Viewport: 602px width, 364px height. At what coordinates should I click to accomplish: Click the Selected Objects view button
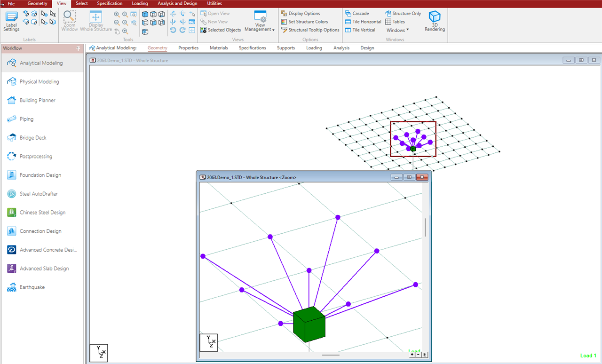click(x=221, y=30)
